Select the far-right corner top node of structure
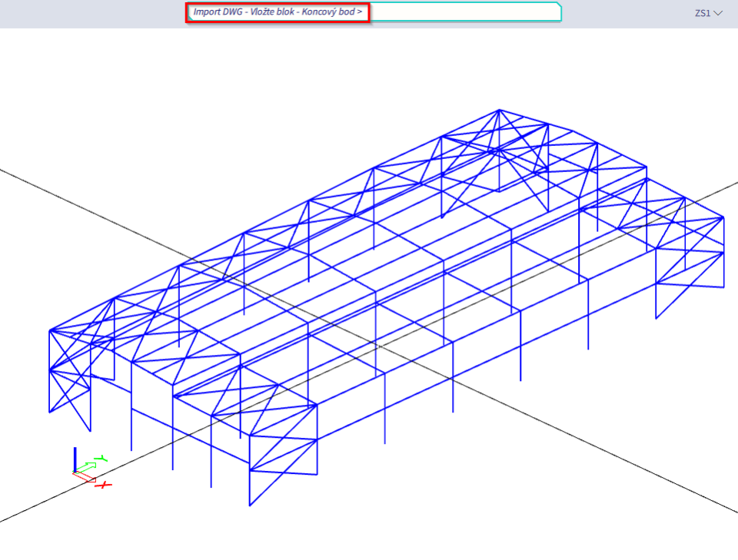This screenshot has width=738, height=560. [x=723, y=217]
